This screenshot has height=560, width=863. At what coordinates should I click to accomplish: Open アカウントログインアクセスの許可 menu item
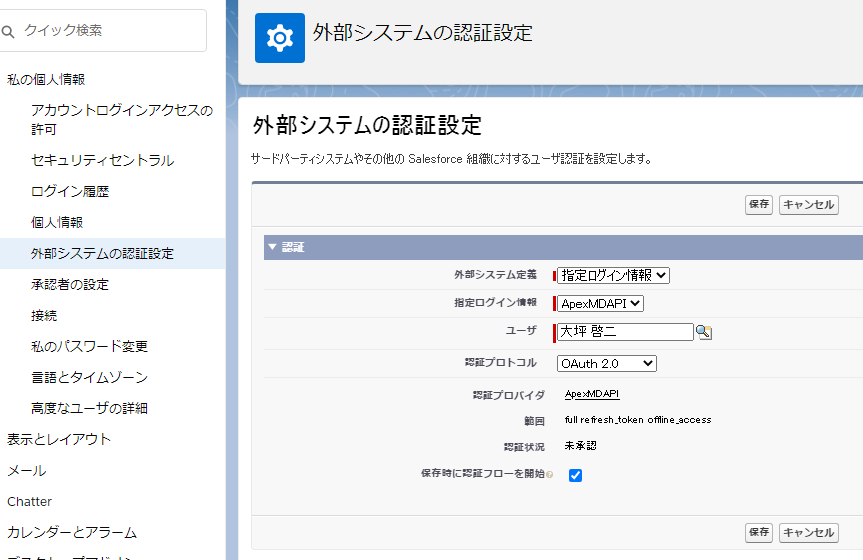122,119
